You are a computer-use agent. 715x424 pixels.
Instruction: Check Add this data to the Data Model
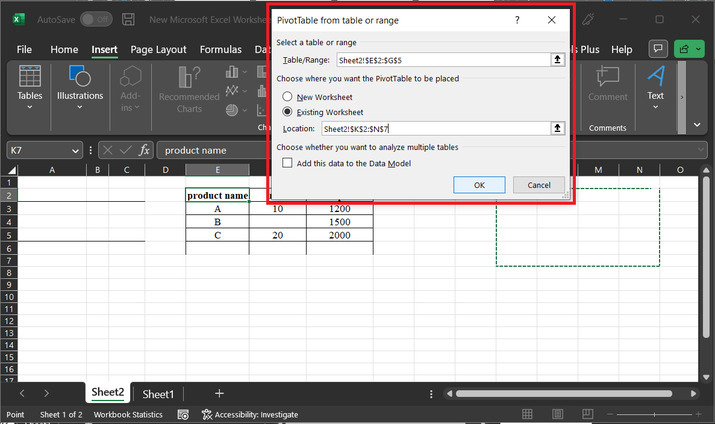tap(287, 163)
